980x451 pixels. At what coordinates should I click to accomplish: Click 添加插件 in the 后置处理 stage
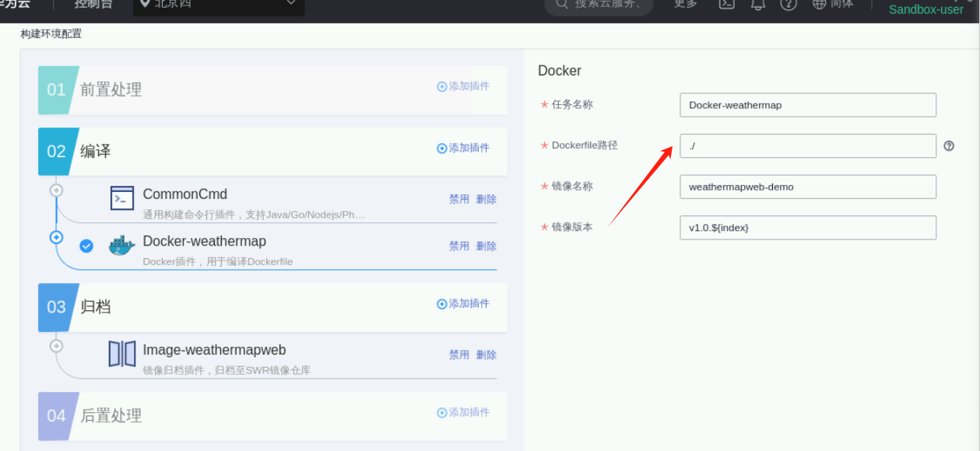[x=463, y=412]
